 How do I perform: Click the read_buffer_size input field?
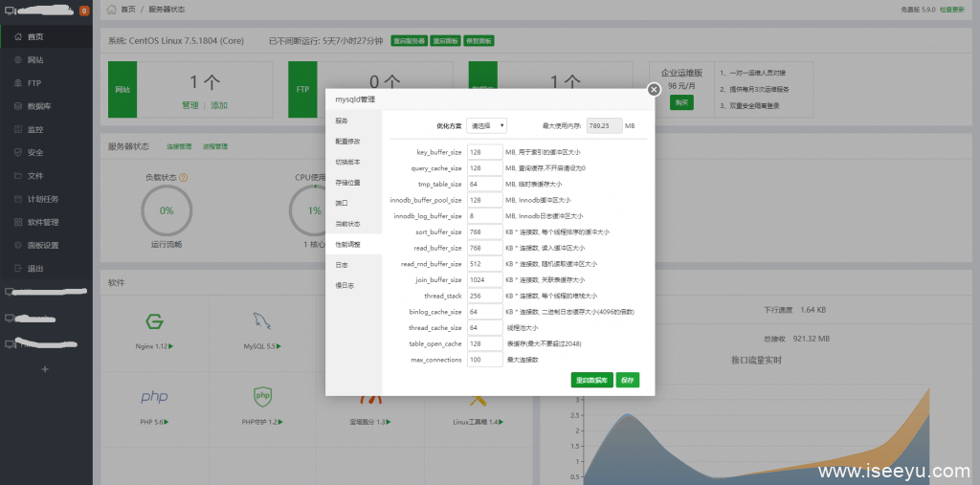tap(485, 248)
